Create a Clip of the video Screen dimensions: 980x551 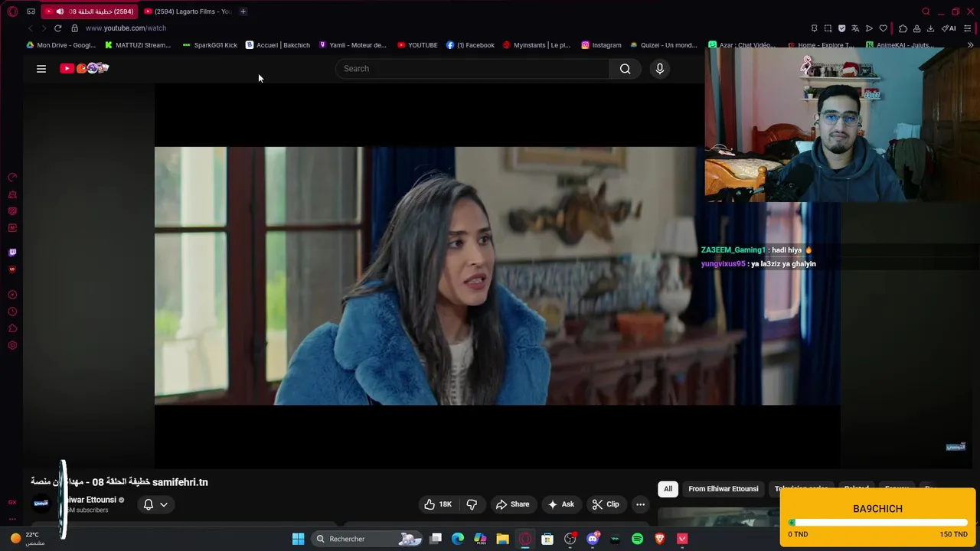click(606, 504)
